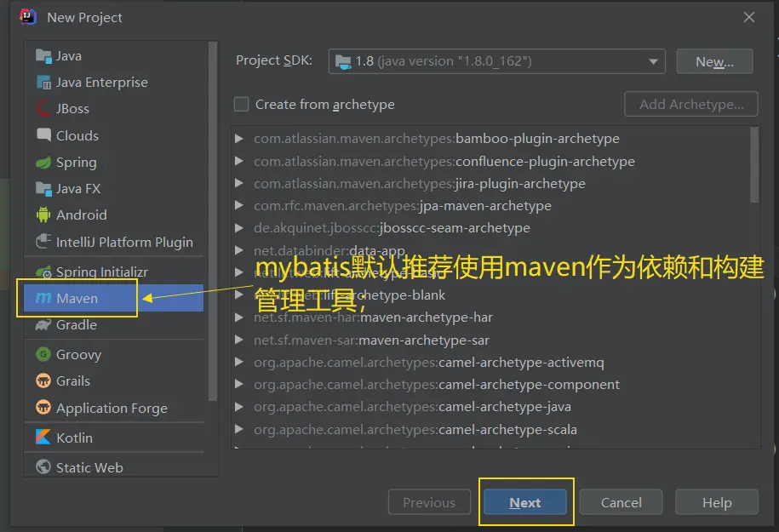Select the Clouds icon
Image resolution: width=779 pixels, height=532 pixels.
tap(43, 134)
